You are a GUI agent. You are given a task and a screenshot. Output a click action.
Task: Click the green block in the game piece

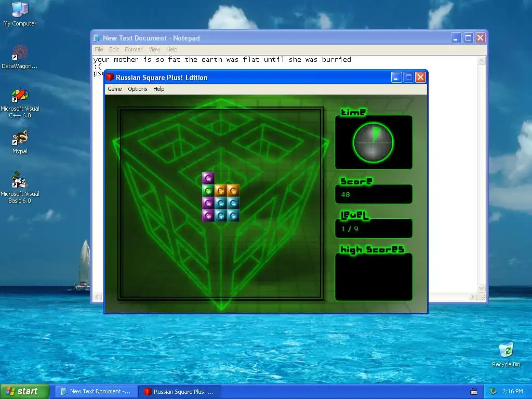tap(208, 191)
